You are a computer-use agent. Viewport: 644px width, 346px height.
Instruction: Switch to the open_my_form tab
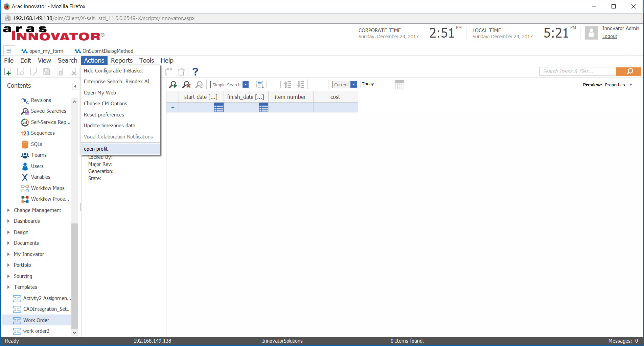[42, 51]
